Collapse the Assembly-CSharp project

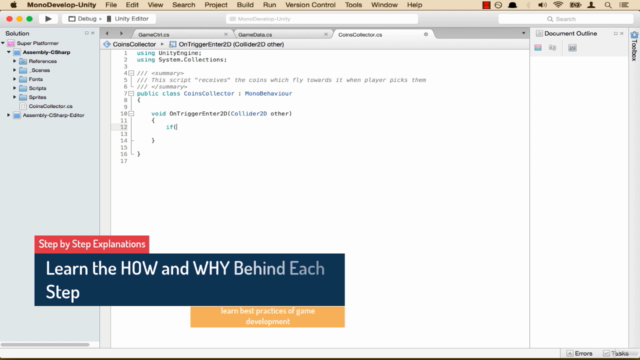click(x=9, y=52)
